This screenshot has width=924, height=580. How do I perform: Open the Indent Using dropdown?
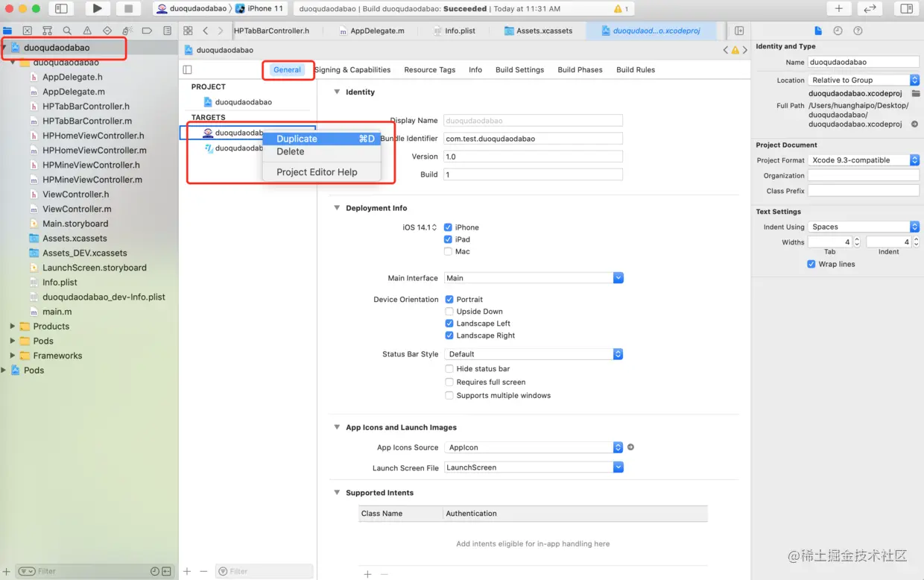[x=864, y=227]
